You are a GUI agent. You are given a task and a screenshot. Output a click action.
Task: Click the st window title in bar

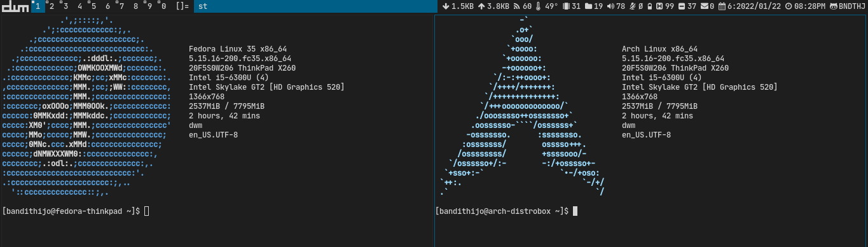pos(203,6)
